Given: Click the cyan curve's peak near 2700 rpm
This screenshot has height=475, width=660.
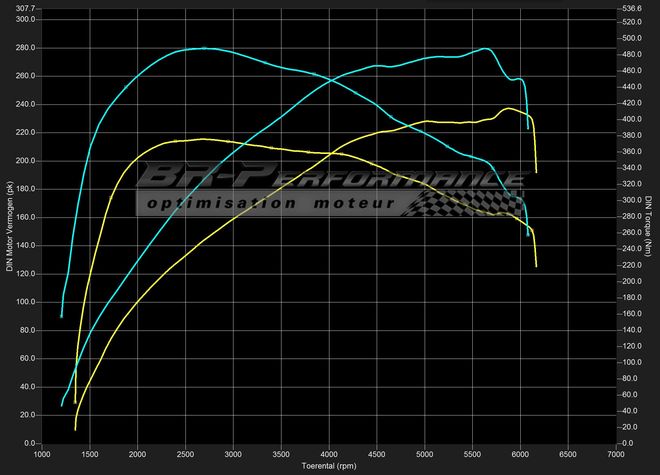Looking at the screenshot, I should (203, 48).
